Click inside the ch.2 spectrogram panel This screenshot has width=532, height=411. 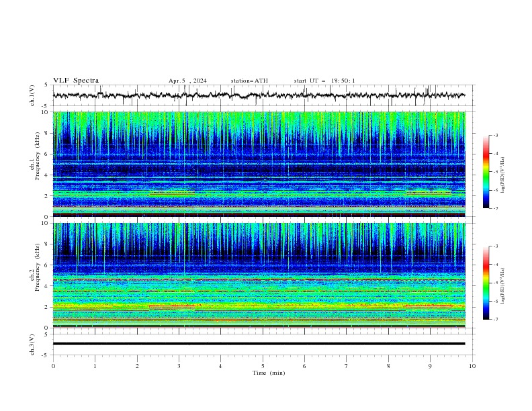(x=259, y=275)
